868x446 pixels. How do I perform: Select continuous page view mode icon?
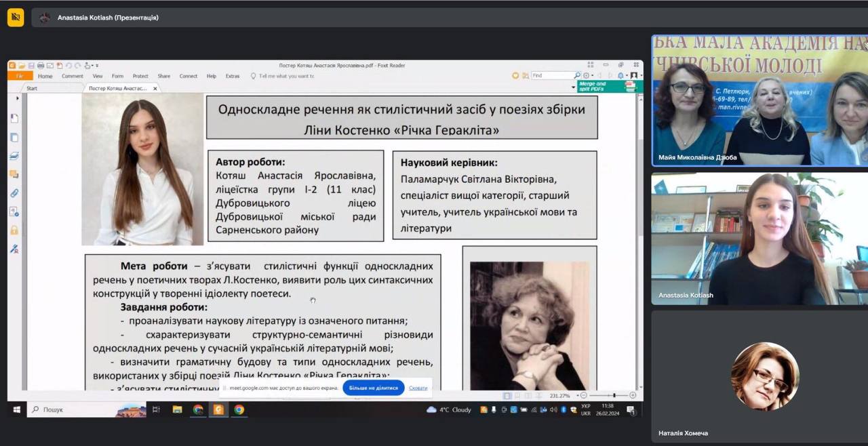click(517, 395)
